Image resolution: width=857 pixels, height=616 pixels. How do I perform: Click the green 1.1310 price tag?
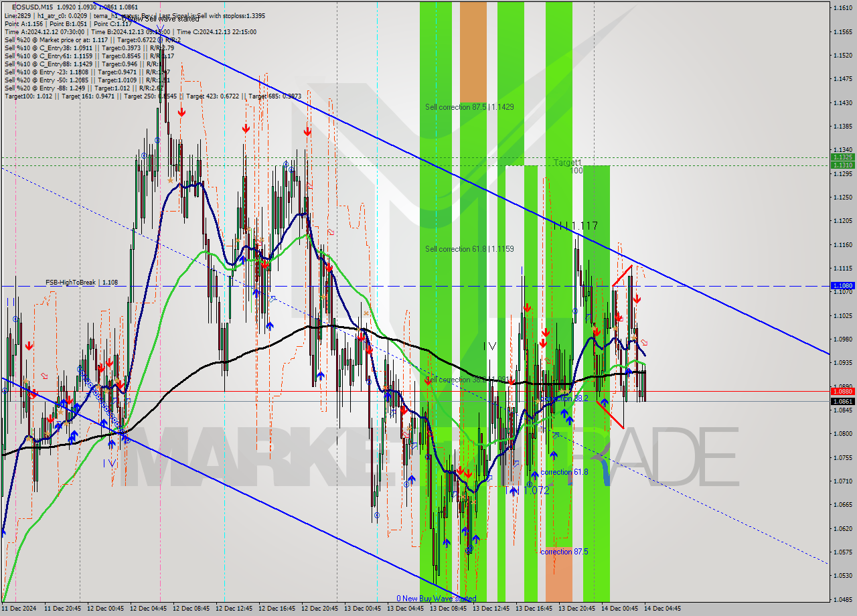pos(842,165)
